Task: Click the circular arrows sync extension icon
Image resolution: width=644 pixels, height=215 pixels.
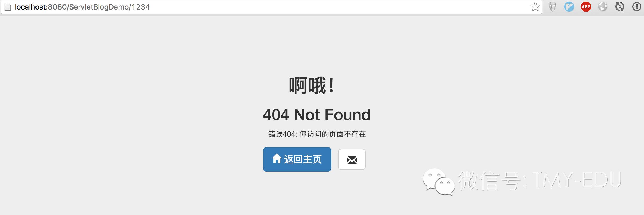Action: pyautogui.click(x=620, y=7)
